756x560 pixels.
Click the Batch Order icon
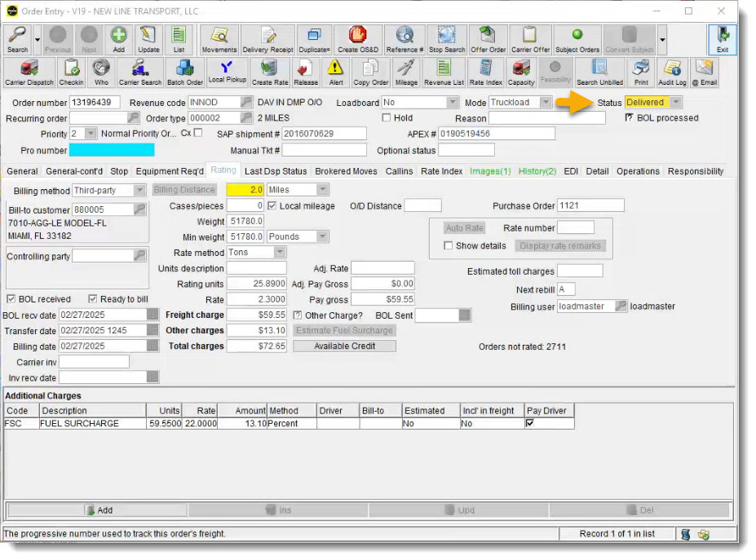(x=184, y=73)
